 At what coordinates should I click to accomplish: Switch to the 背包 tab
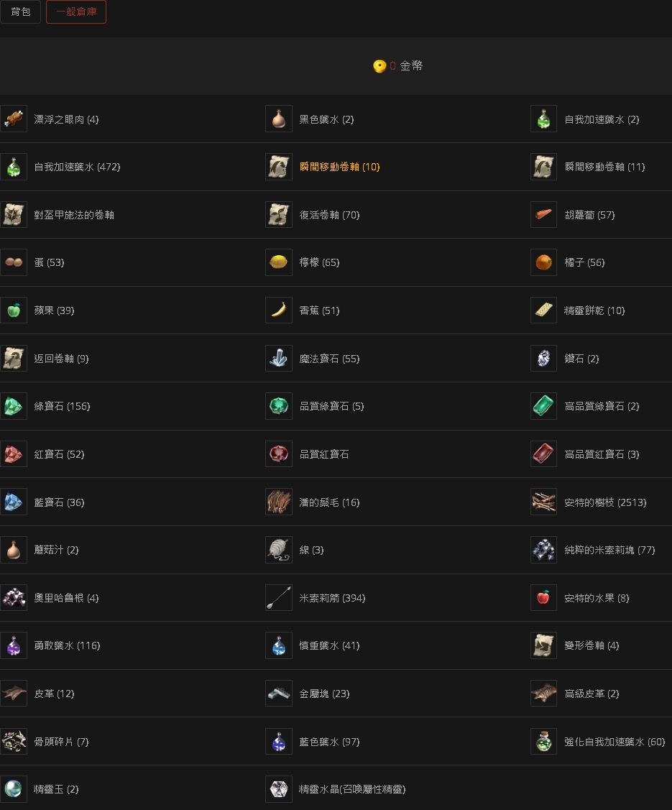20,11
